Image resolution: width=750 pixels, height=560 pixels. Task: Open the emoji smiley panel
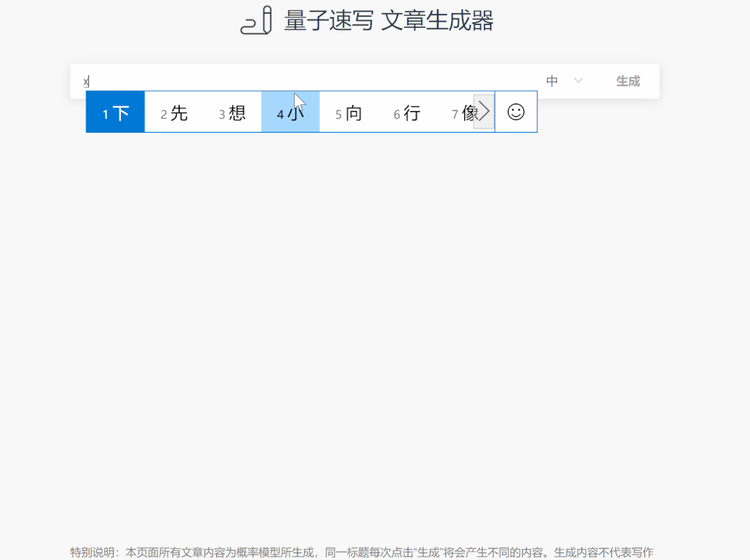516,112
